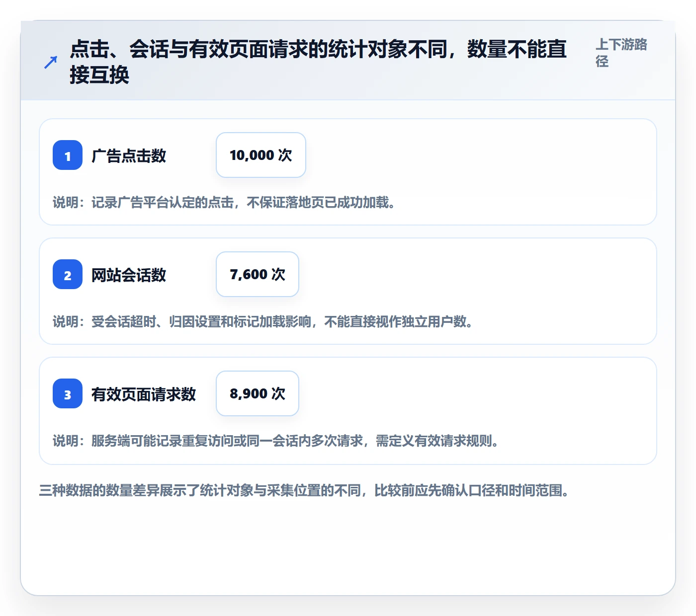Click the note starting 说明：受会话超时

[263, 321]
